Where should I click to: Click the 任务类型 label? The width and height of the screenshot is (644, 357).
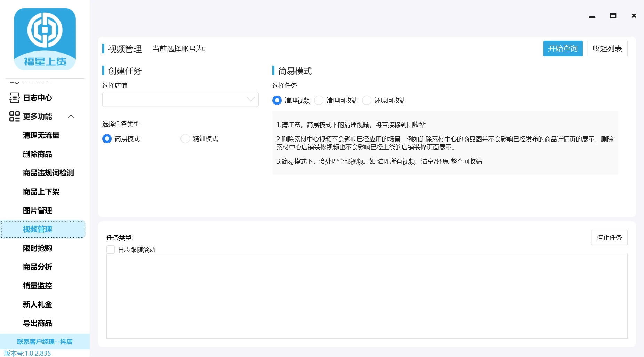(120, 238)
